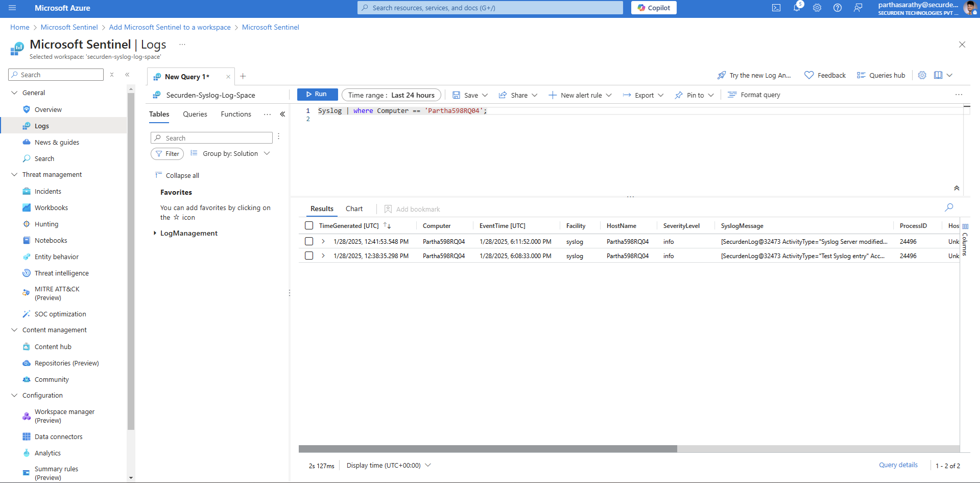Open the notifications bell

tap(797, 8)
